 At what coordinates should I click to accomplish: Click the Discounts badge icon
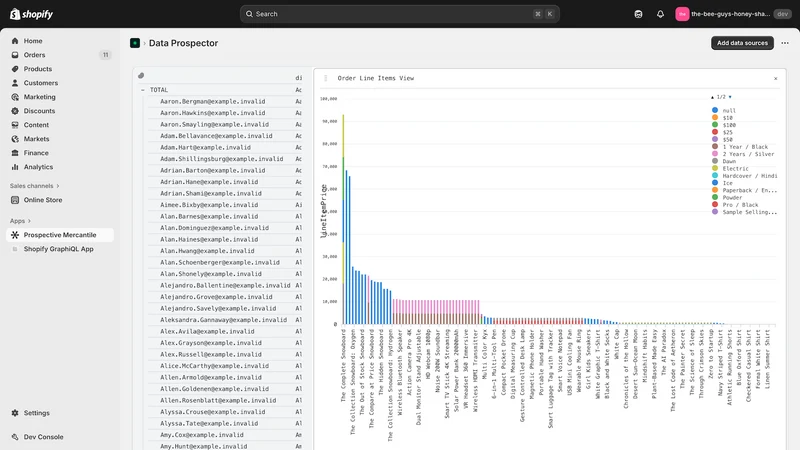tap(15, 111)
